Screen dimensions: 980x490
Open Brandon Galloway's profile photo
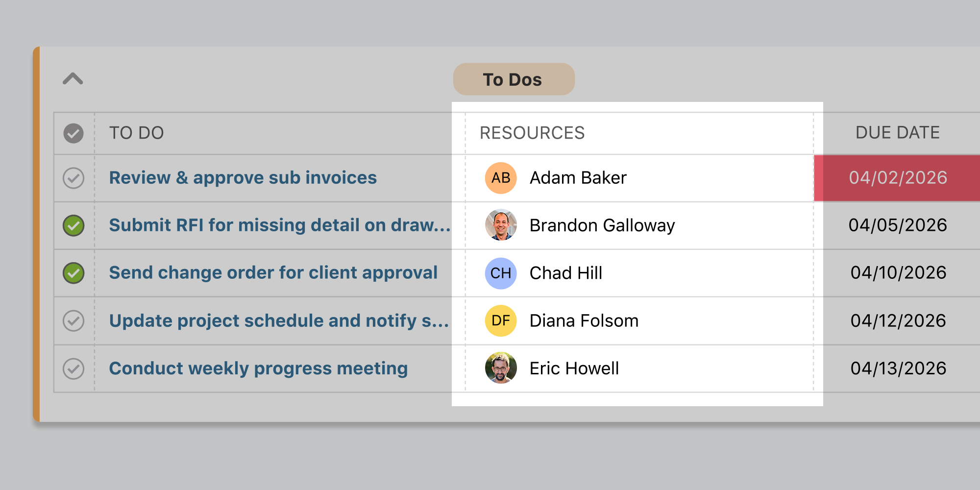pos(500,225)
